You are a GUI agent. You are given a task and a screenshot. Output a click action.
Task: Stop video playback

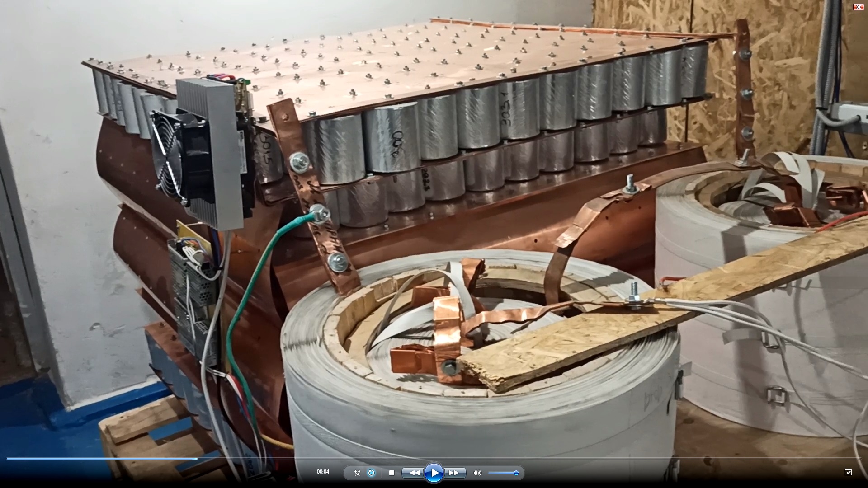[x=392, y=473]
